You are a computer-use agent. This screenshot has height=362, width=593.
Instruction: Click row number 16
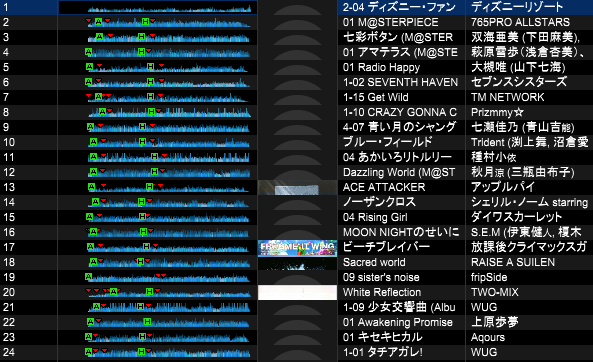[9, 232]
